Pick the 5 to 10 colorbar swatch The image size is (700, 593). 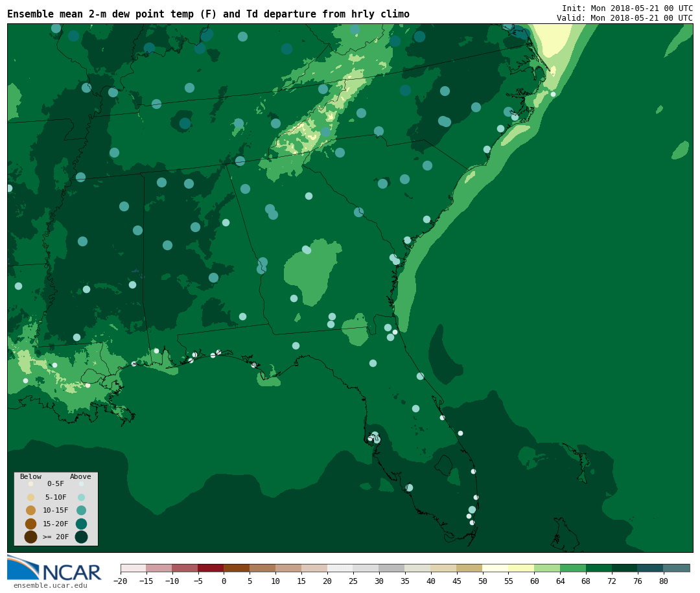(x=262, y=568)
